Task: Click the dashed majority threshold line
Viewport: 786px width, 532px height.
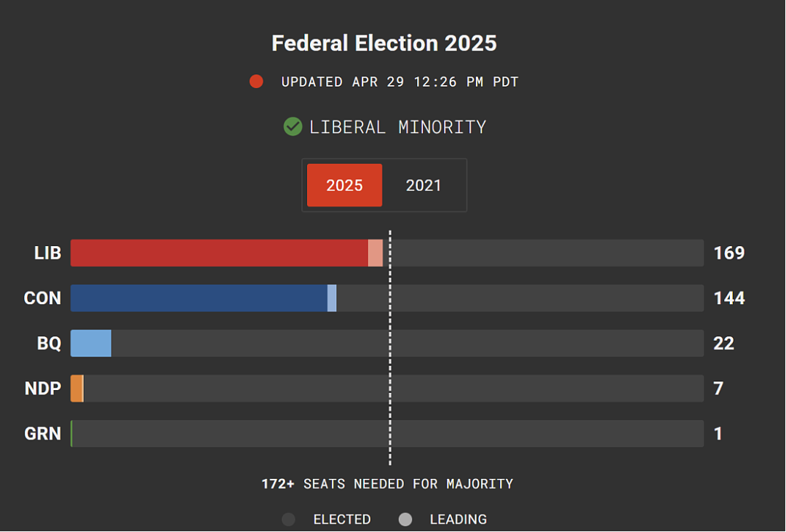Action: [x=390, y=348]
